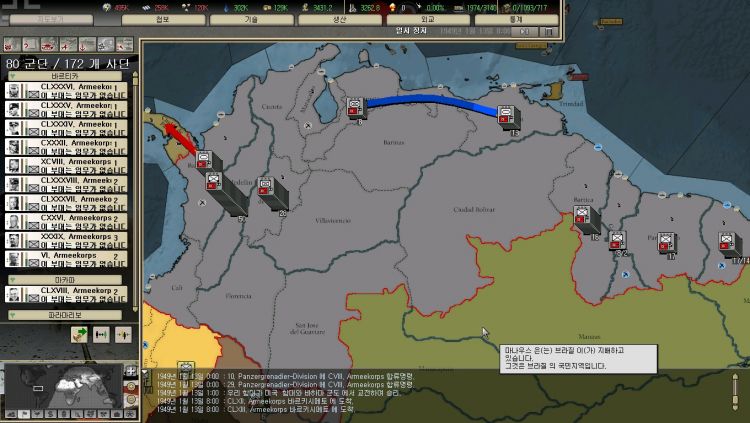Select the CLXXXIV. Armeekorps unit row
Viewport: 750px width, 423px height.
(66, 128)
